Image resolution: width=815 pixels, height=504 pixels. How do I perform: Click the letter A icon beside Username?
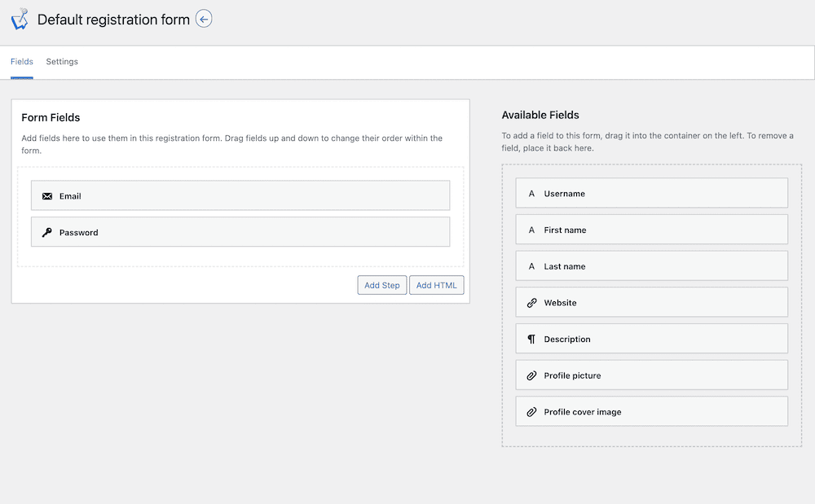coord(531,194)
